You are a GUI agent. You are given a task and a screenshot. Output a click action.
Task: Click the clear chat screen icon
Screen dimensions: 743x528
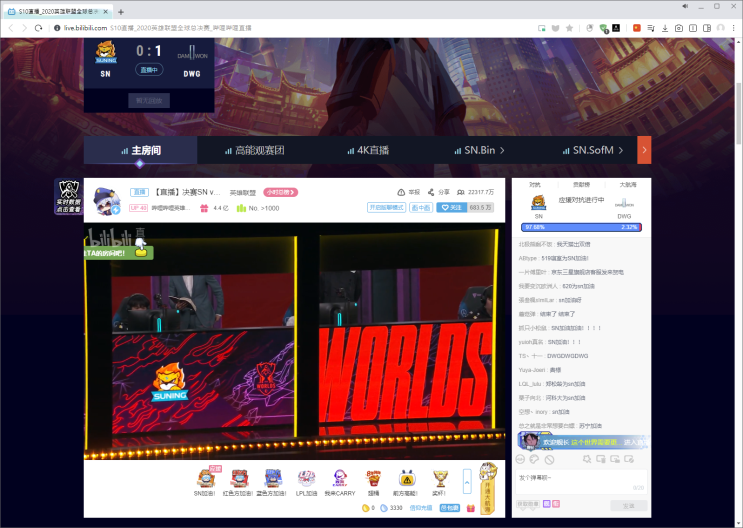pyautogui.click(x=601, y=459)
